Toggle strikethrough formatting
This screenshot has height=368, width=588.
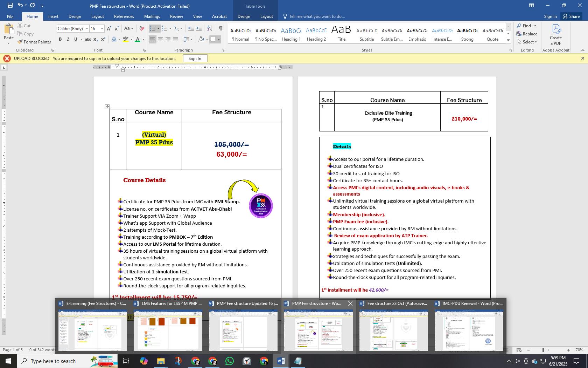pos(88,39)
